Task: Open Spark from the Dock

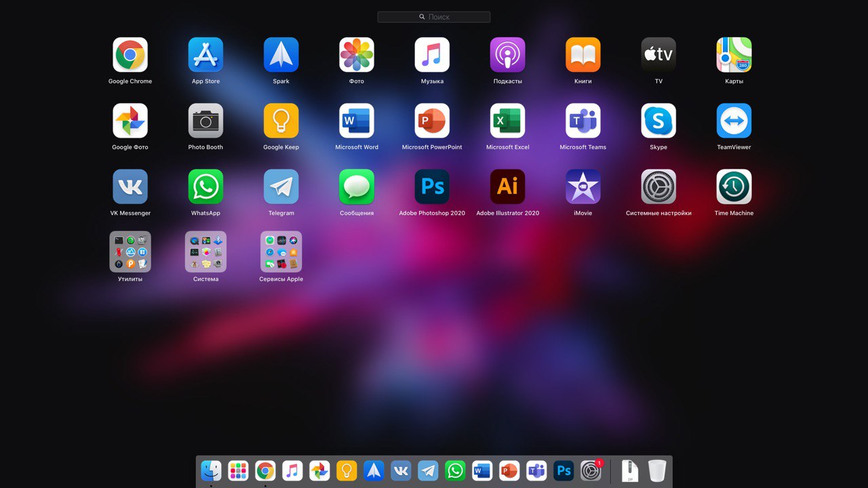Action: [374, 470]
